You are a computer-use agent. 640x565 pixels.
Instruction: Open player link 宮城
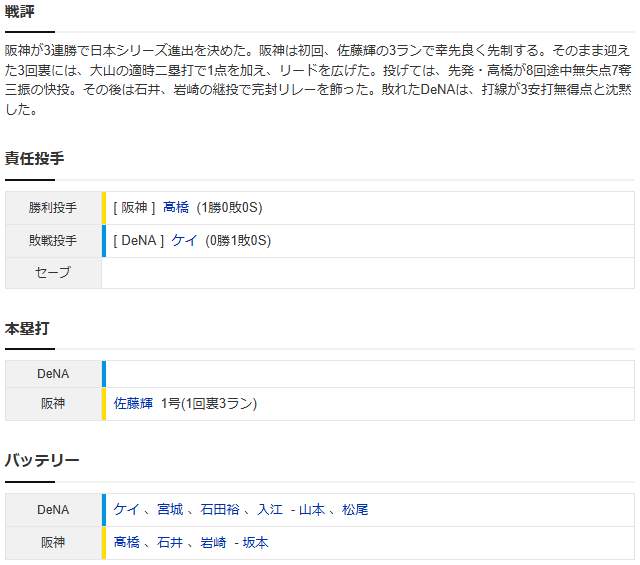point(170,509)
